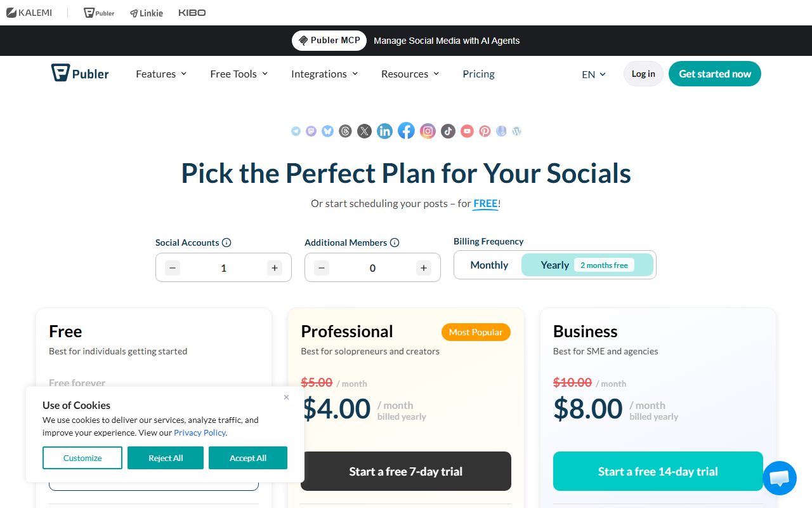Expand the Free Tools dropdown menu
The width and height of the screenshot is (812, 508).
tap(239, 74)
